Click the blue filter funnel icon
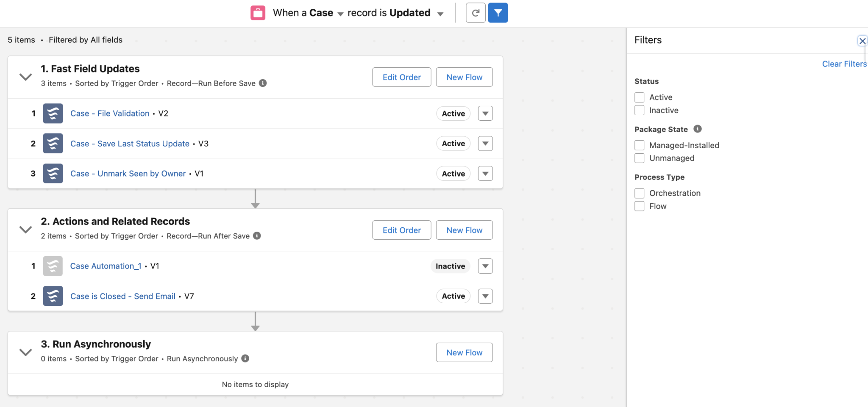 click(x=498, y=13)
